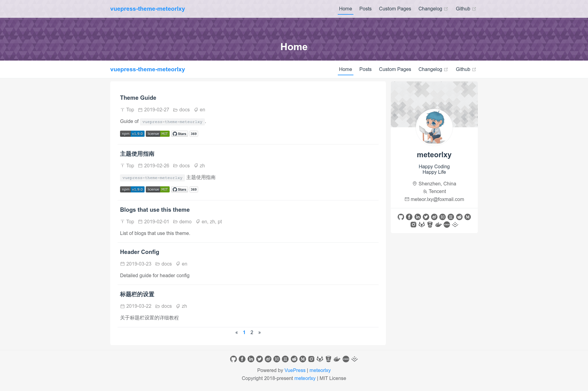The image size is (588, 391).
Task: Click the Docker icon in the footer
Action: coord(337,359)
